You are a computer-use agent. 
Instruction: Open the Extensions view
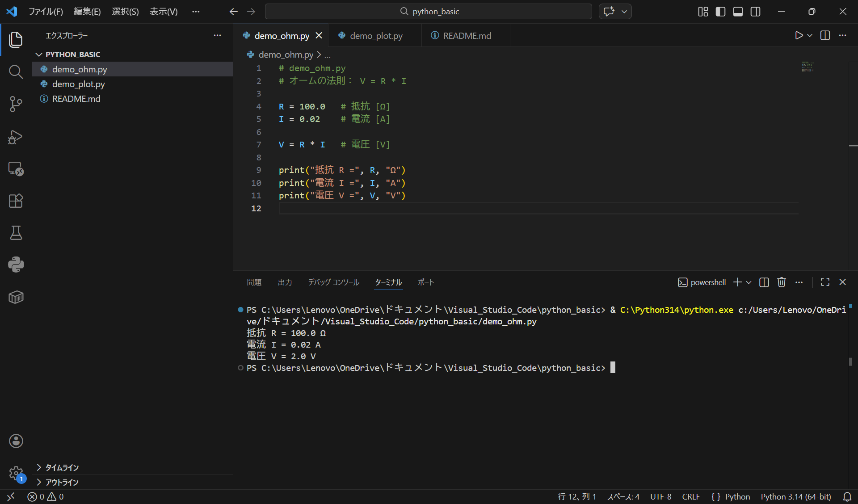pyautogui.click(x=16, y=201)
